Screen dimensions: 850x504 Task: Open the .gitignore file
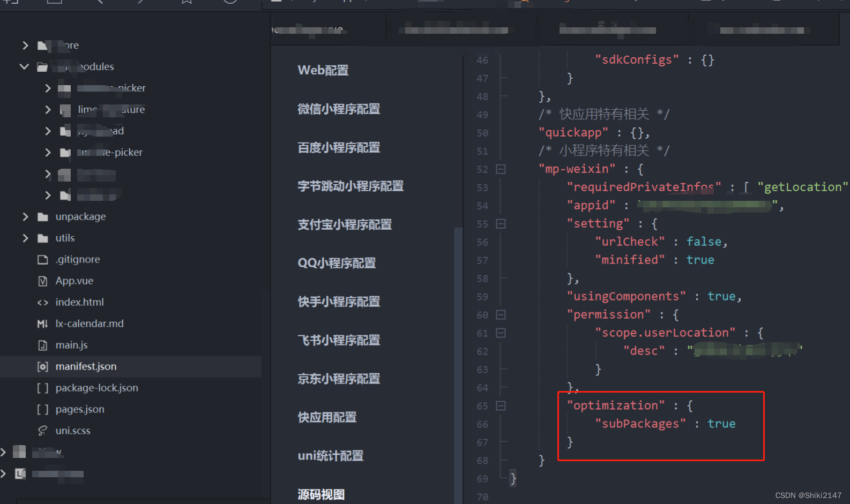pyautogui.click(x=78, y=259)
